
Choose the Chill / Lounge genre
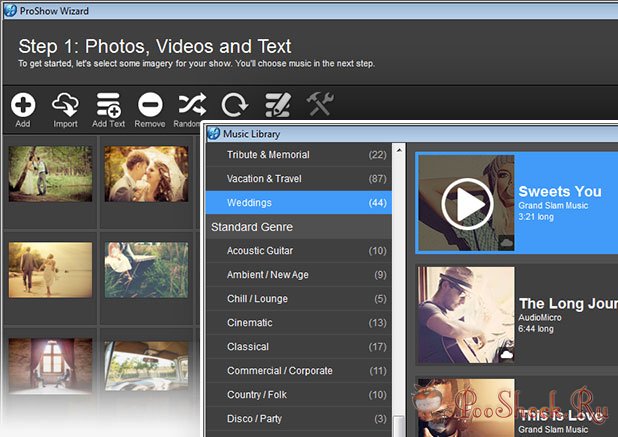coord(299,299)
